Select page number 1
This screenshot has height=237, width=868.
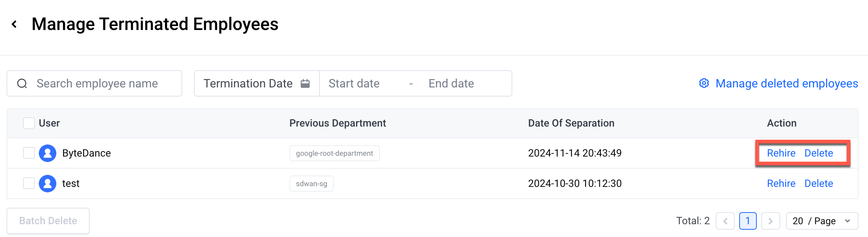tap(748, 221)
